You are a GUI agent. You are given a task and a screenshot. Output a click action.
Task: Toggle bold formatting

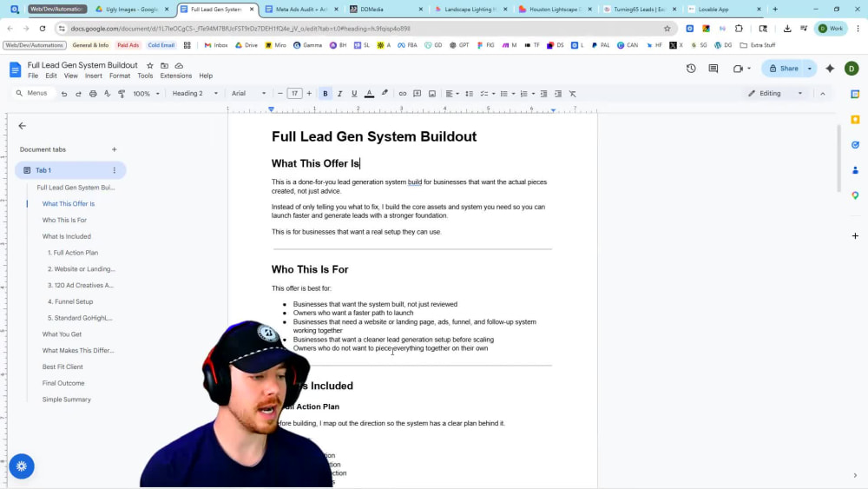pos(325,94)
